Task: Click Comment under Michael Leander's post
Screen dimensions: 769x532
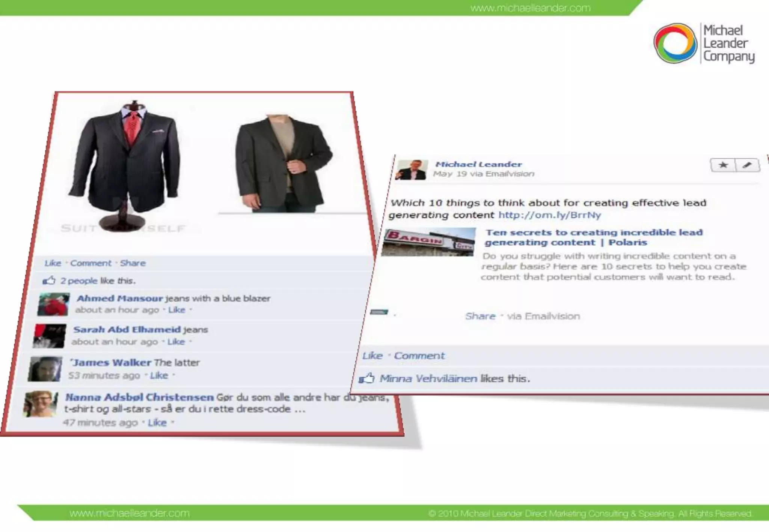Action: coord(419,355)
